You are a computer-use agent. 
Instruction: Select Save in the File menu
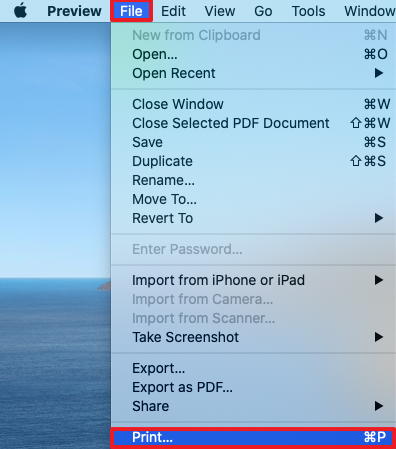[x=254, y=142]
